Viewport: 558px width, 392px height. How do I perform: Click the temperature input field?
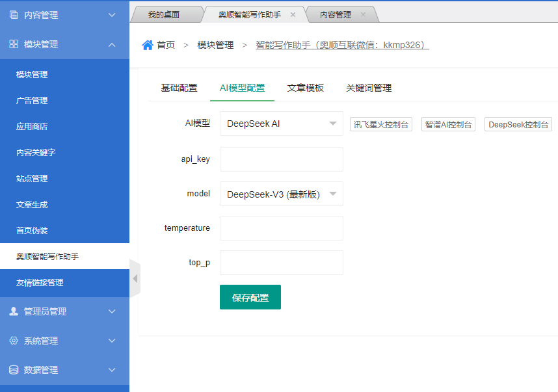281,228
